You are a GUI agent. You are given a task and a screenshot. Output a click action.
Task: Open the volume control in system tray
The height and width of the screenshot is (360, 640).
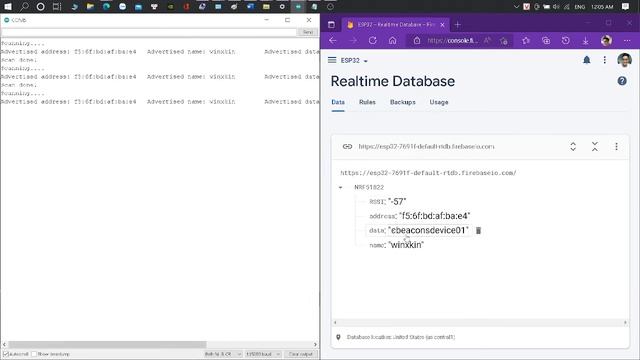[x=556, y=7]
